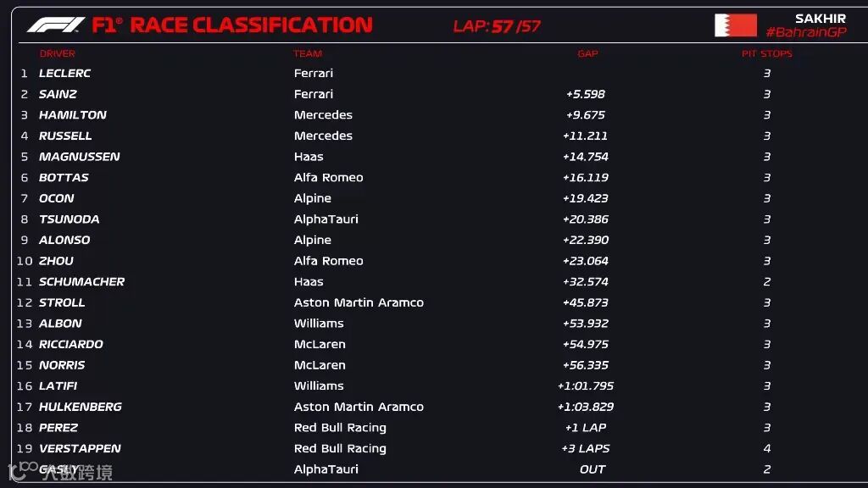Click the SAKHIR location label
Screen dimensions: 868x488
[x=821, y=19]
